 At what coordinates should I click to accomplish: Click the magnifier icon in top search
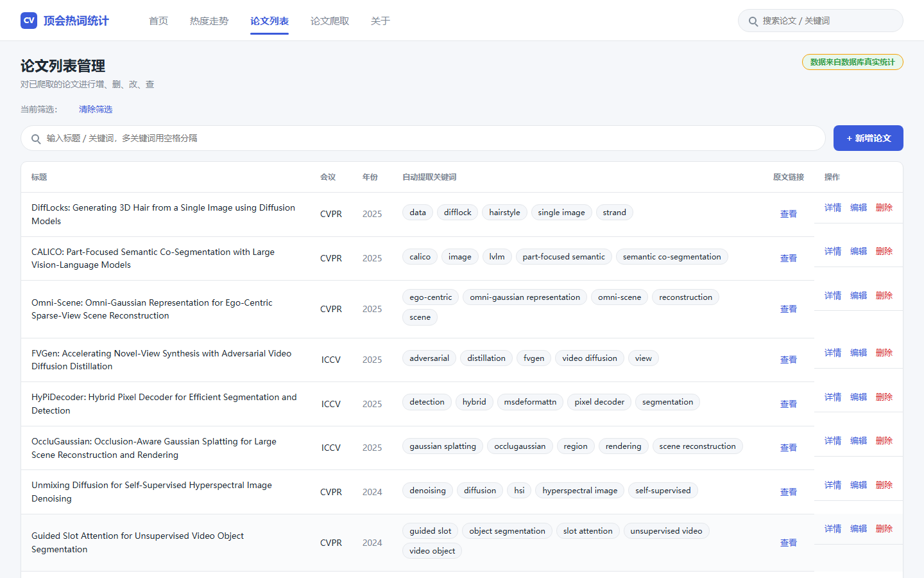coord(753,21)
